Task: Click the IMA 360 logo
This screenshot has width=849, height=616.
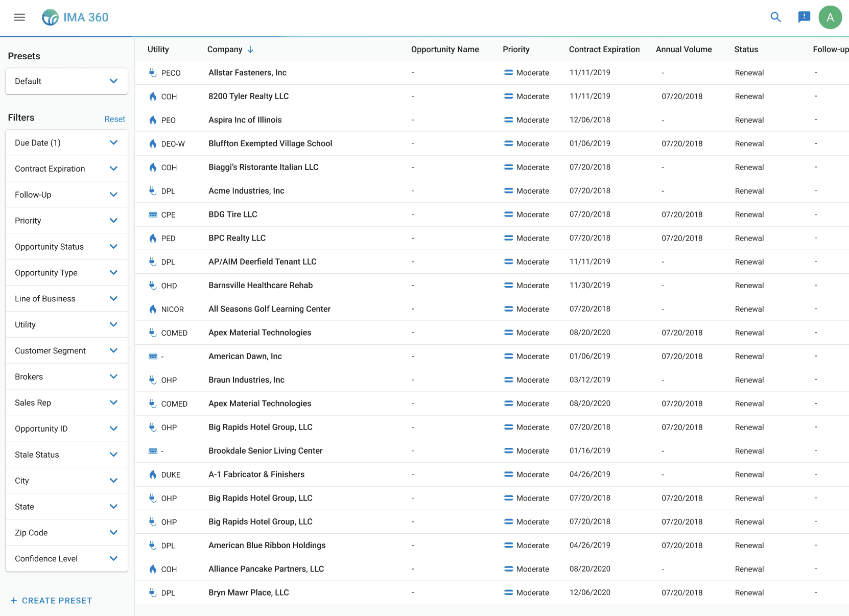Action: [x=75, y=17]
